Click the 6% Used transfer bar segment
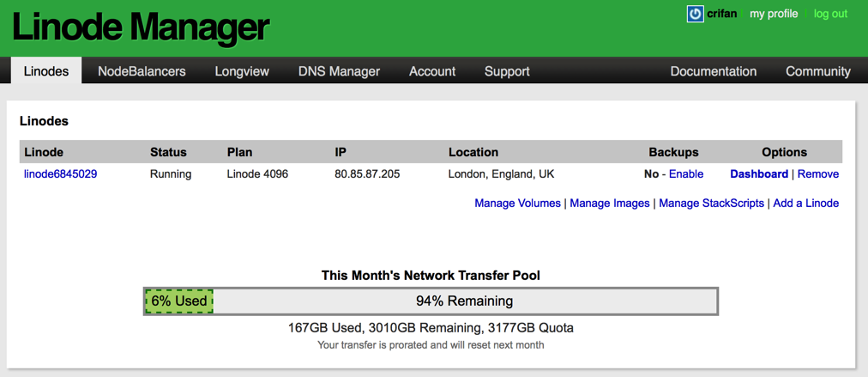The width and height of the screenshot is (868, 377). coord(178,301)
